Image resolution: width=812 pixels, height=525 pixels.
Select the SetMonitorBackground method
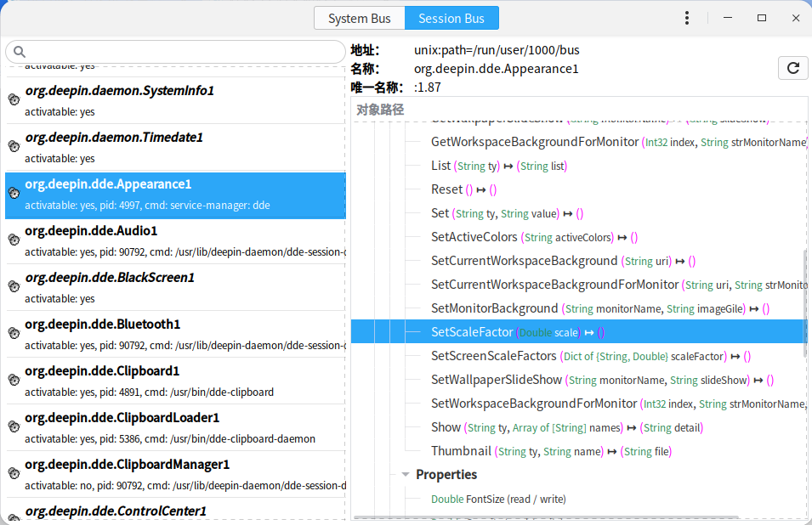tap(494, 308)
